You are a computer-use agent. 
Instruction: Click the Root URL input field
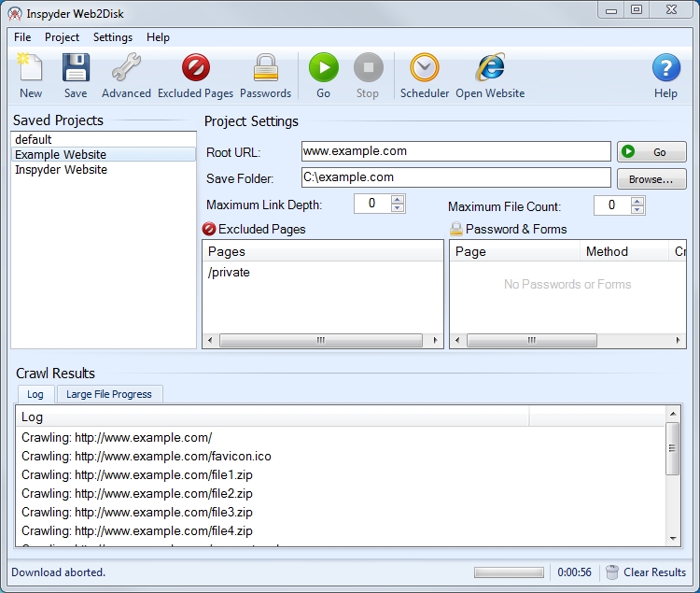pyautogui.click(x=455, y=151)
